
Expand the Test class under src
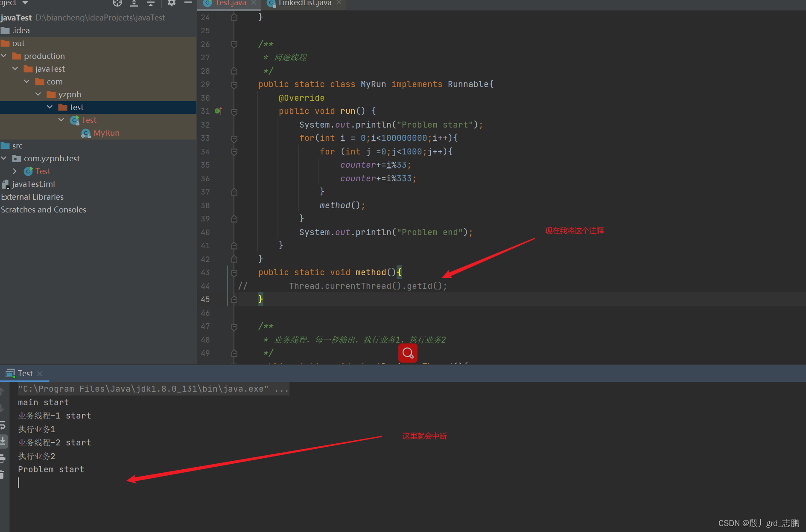(x=15, y=171)
